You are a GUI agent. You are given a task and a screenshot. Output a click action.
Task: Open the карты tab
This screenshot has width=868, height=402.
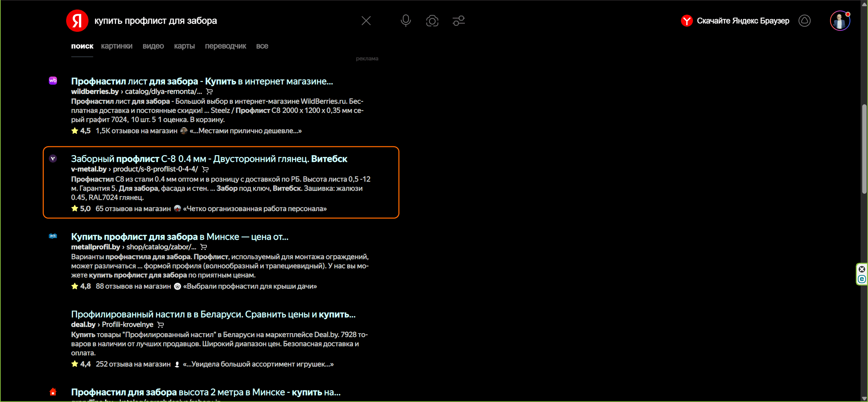[x=184, y=46]
